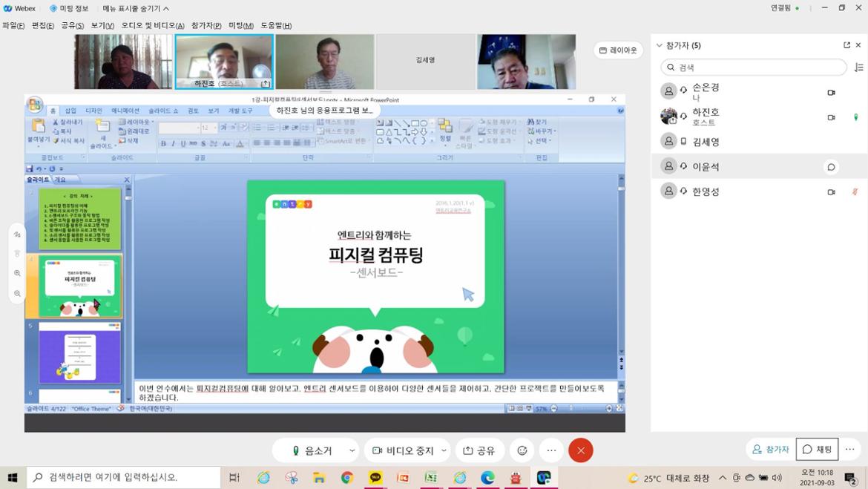The image size is (868, 489).
Task: Pop out the participants panel
Action: tap(846, 45)
